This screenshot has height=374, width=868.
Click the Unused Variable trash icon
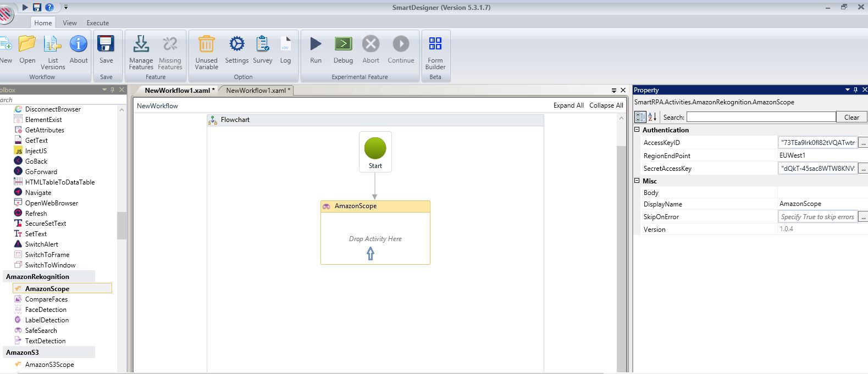206,45
